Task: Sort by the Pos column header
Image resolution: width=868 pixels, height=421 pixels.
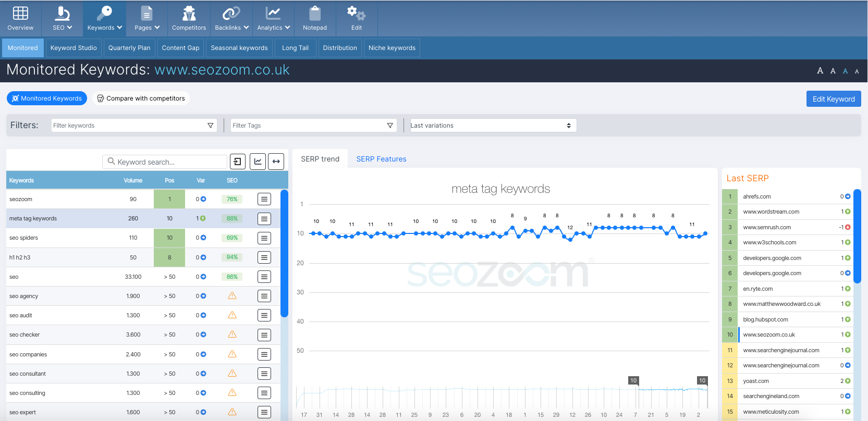Action: click(x=169, y=180)
